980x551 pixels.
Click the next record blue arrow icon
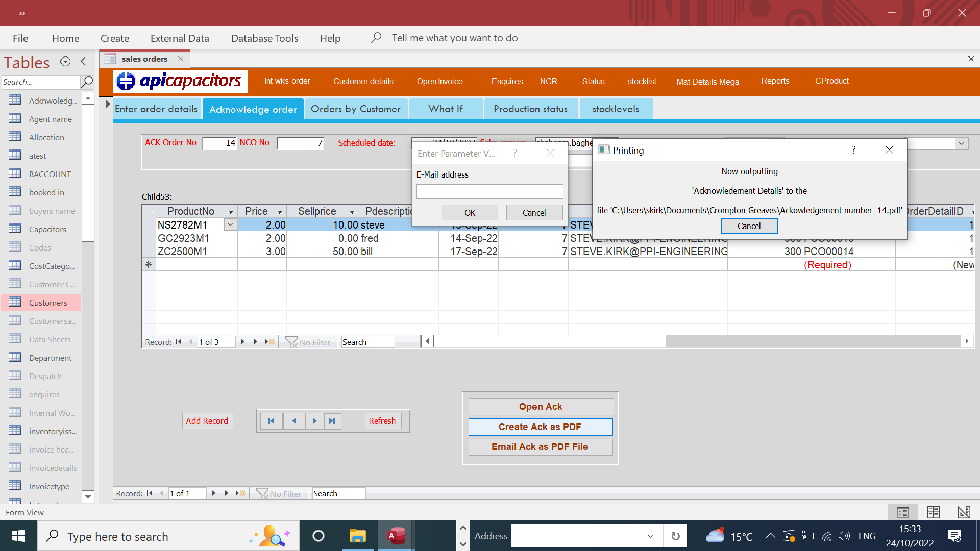pyautogui.click(x=314, y=421)
